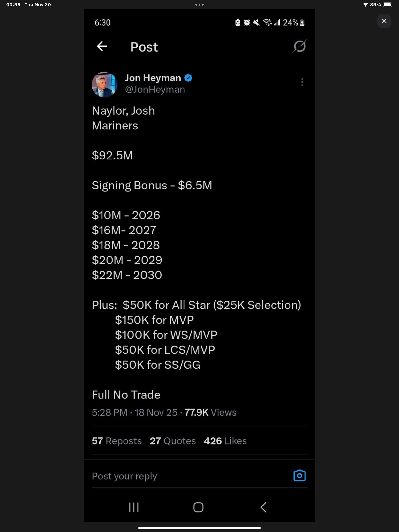Show the 426 Likes list
This screenshot has height=532, width=399.
[225, 441]
